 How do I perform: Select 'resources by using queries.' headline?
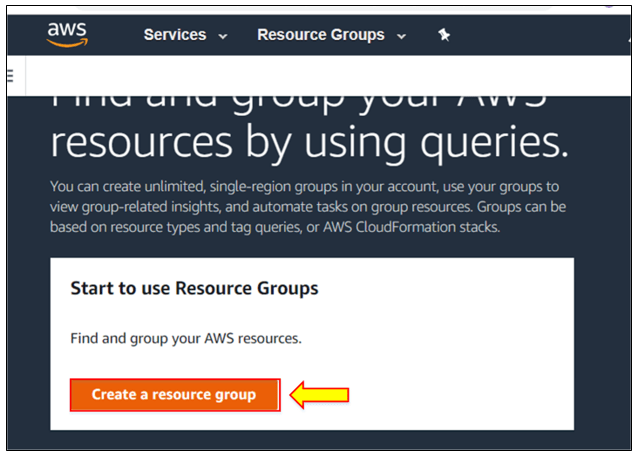click(309, 143)
